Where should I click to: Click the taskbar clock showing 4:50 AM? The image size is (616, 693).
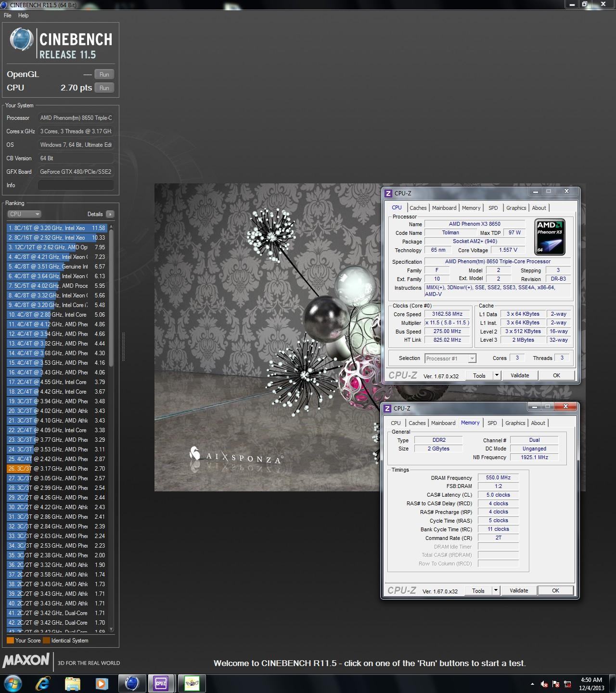591,684
